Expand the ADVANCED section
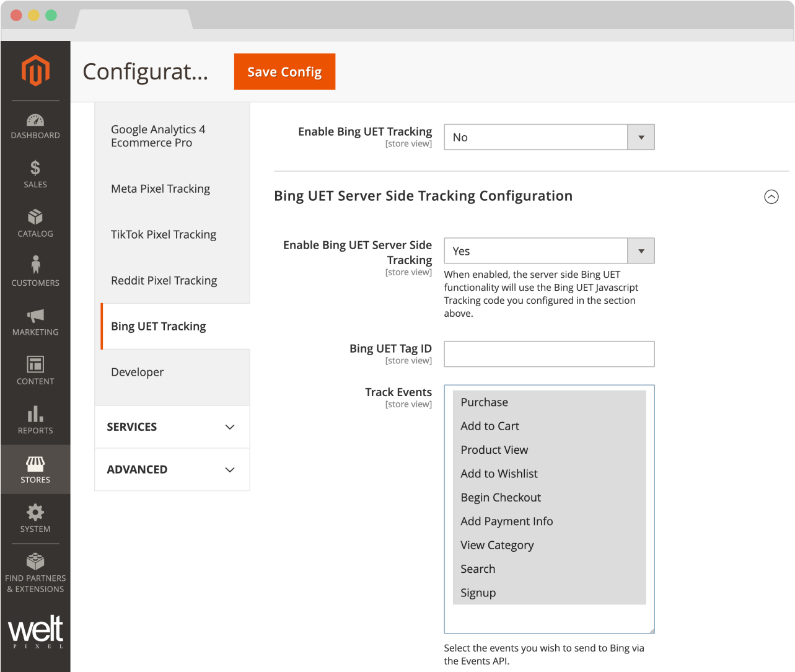Screen dimensions: 795x672 click(172, 469)
